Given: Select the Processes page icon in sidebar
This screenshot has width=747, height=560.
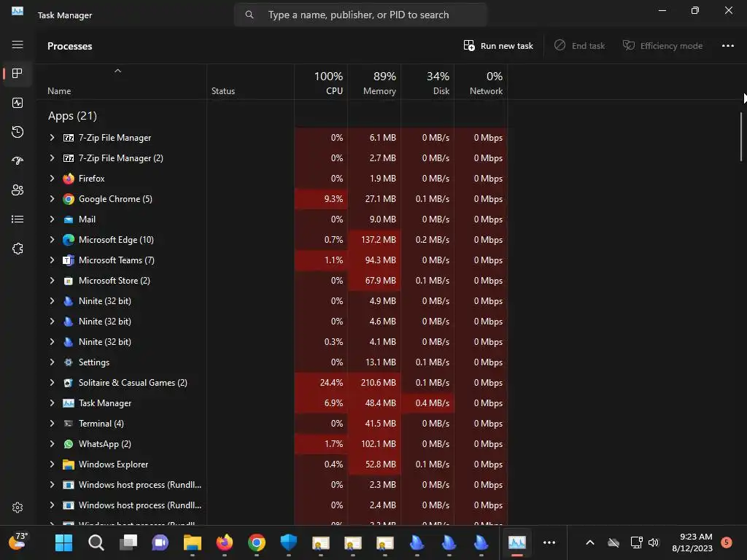Looking at the screenshot, I should (x=18, y=74).
